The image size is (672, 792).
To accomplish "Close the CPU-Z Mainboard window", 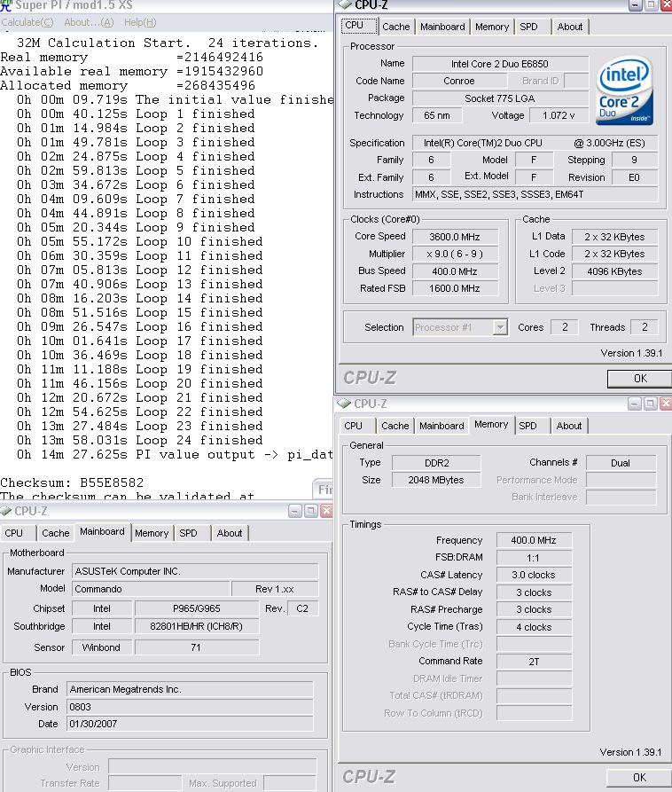I will tap(325, 511).
